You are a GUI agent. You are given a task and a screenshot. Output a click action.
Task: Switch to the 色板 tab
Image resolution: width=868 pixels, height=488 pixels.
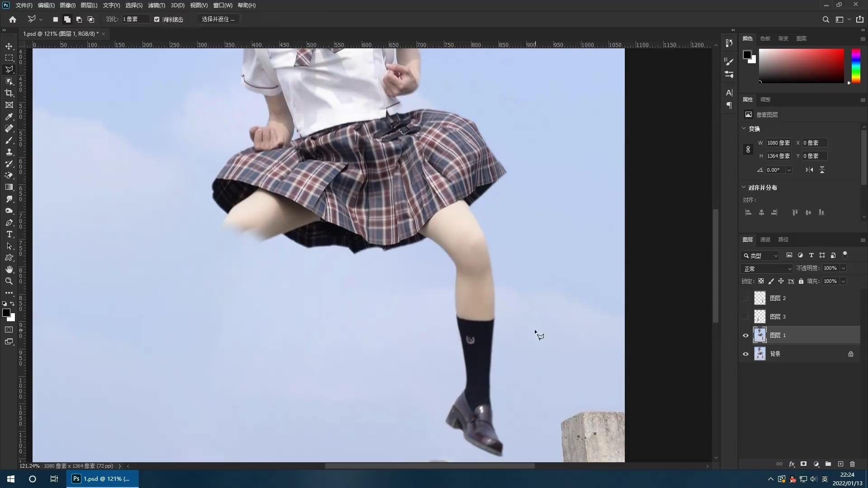(765, 38)
